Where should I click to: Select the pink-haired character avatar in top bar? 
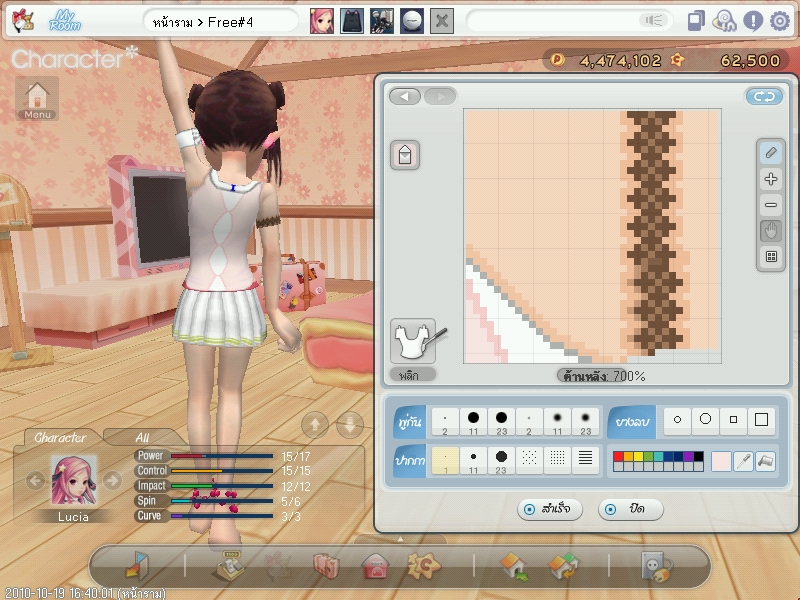click(x=322, y=21)
